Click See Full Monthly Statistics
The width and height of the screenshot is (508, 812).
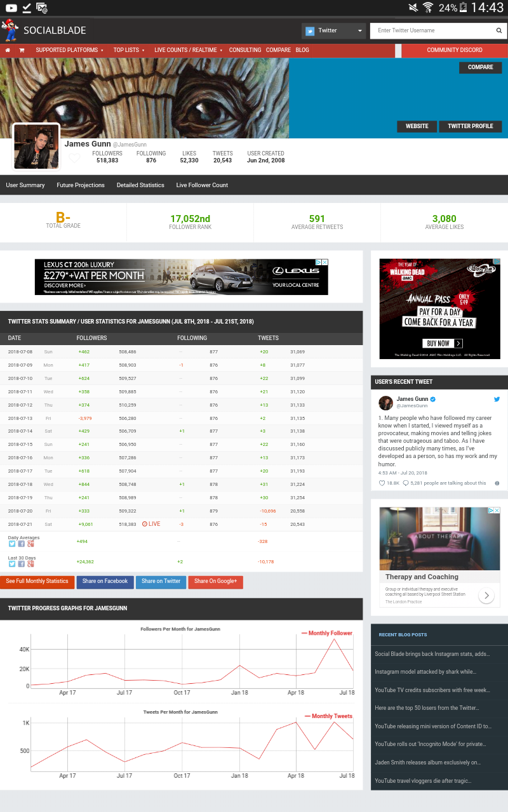pos(37,582)
